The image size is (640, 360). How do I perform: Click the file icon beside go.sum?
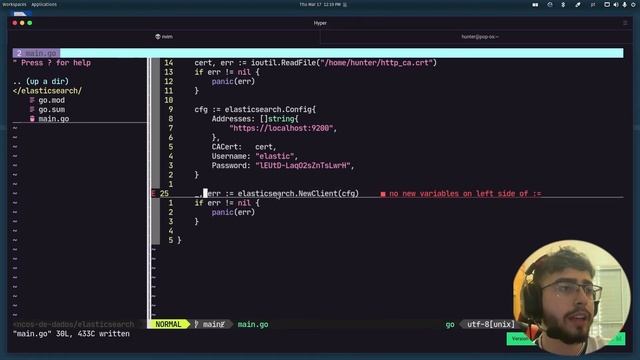coord(32,109)
